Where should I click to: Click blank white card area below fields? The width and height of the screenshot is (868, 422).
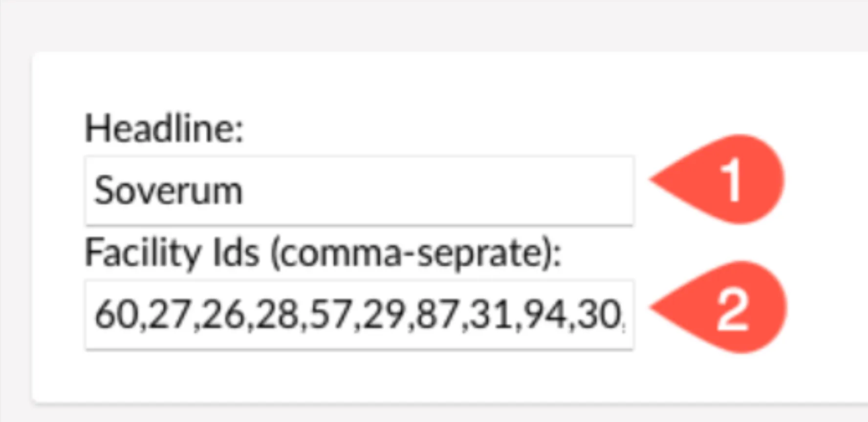pyautogui.click(x=359, y=377)
